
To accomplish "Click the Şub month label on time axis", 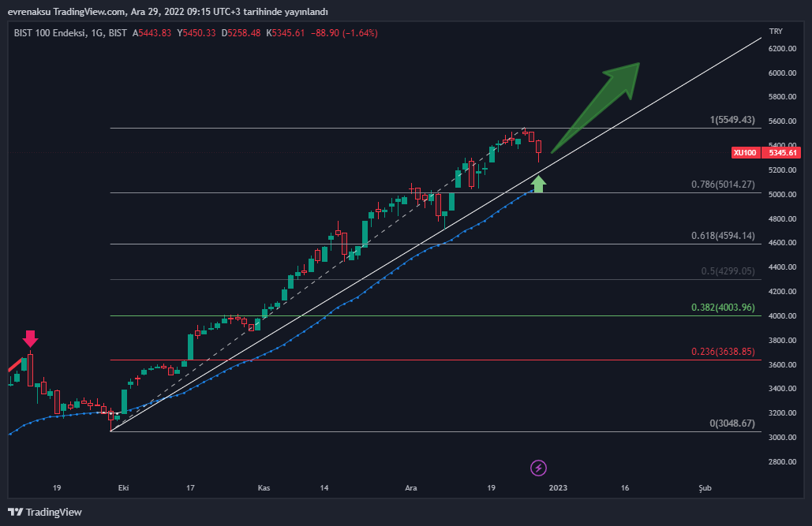I will (x=705, y=487).
